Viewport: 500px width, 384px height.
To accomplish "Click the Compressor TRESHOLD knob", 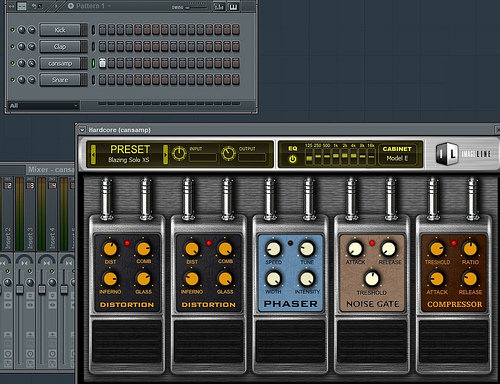I will tap(437, 249).
